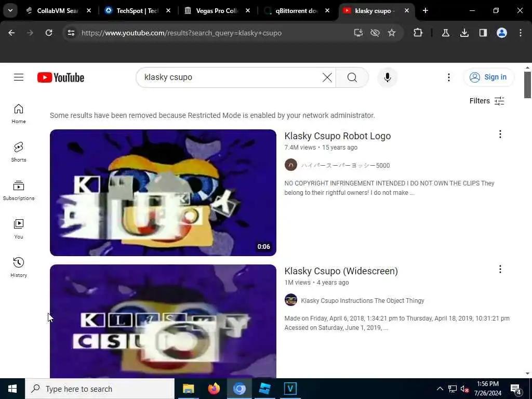
Task: Play Klasky Csupo Robot Logo thumbnail
Action: tap(163, 193)
